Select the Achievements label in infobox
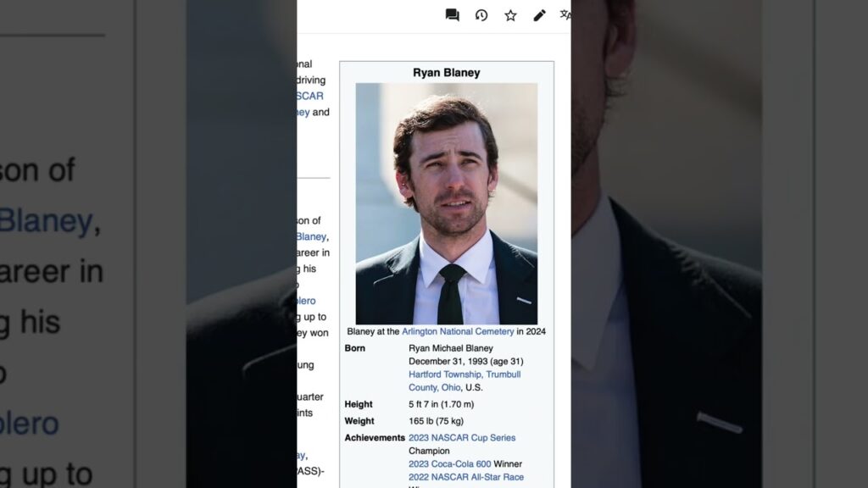Screen dimensions: 868x488 coord(375,438)
